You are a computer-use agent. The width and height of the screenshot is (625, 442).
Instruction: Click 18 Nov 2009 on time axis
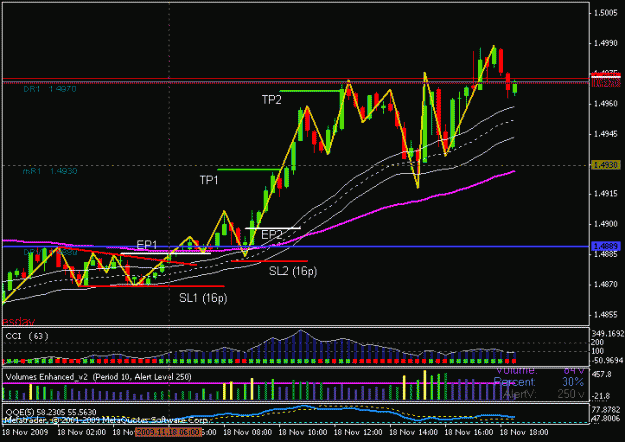tap(25, 432)
